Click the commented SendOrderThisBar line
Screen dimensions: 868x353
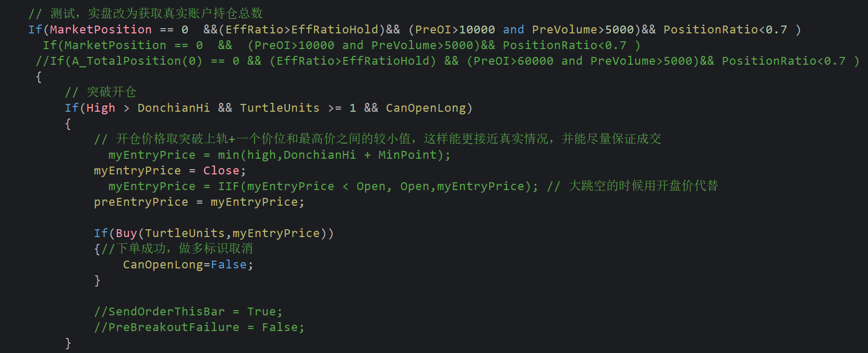188,312
